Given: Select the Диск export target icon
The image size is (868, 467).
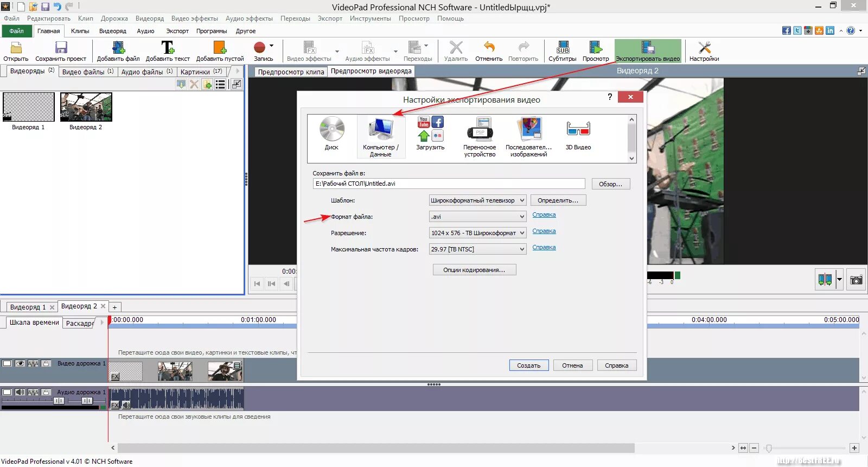Looking at the screenshot, I should 331,135.
